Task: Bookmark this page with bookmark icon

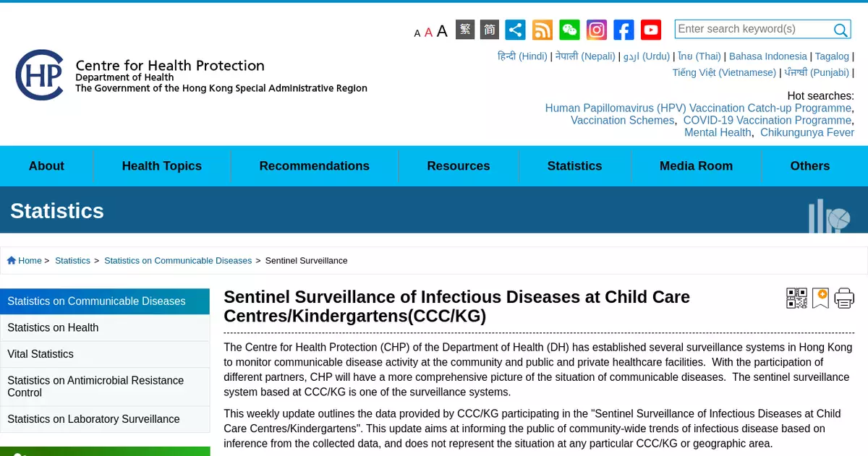Action: click(x=820, y=298)
